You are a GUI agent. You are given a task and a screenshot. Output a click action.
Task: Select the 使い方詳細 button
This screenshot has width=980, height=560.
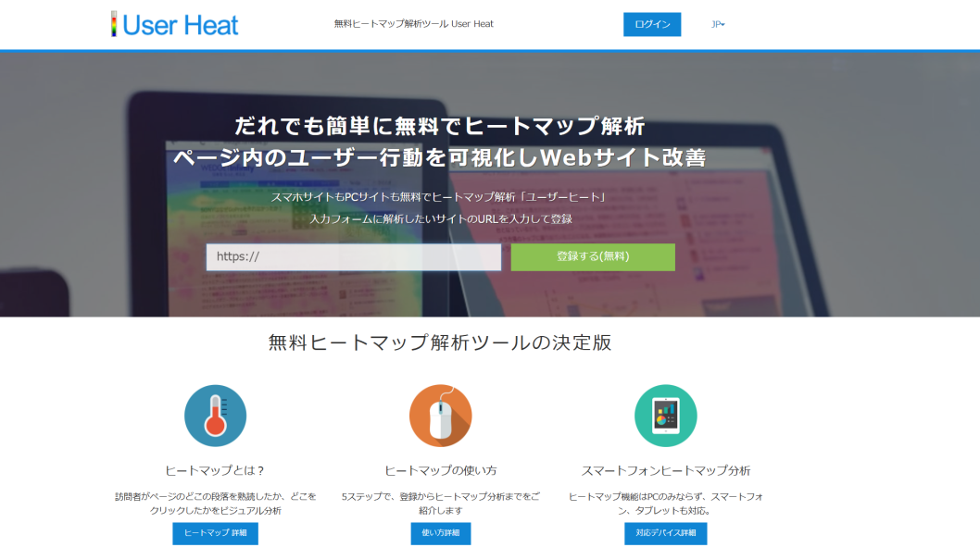[x=440, y=533]
